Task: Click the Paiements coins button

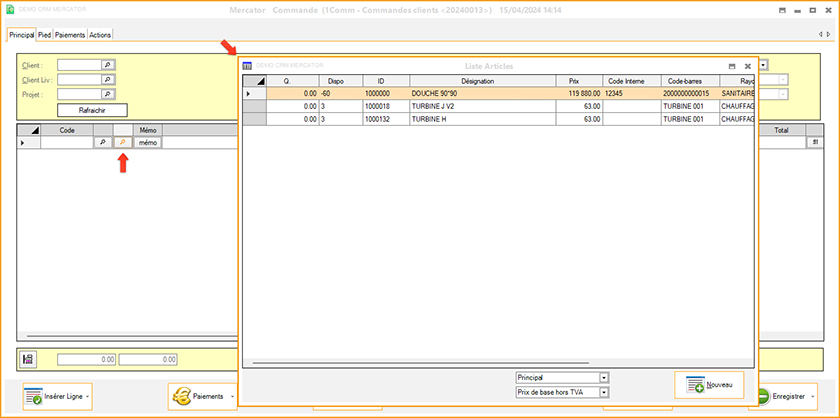Action: [200, 397]
